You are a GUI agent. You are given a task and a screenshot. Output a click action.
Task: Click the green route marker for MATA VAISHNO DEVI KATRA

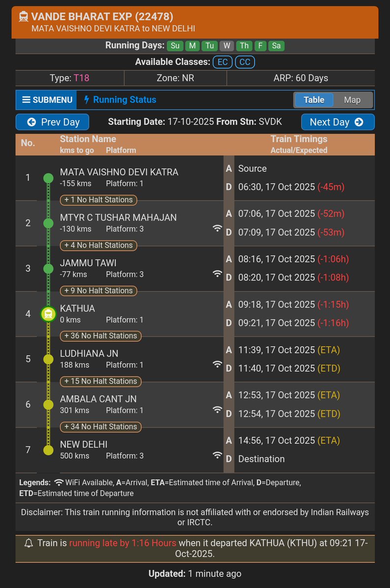48,178
